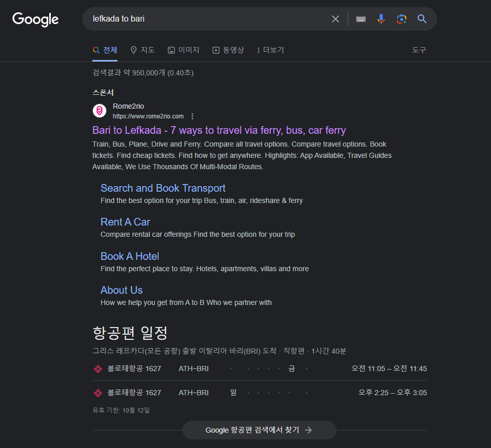Click the Google logo
Viewport: 491px width, 448px height.
click(x=35, y=19)
